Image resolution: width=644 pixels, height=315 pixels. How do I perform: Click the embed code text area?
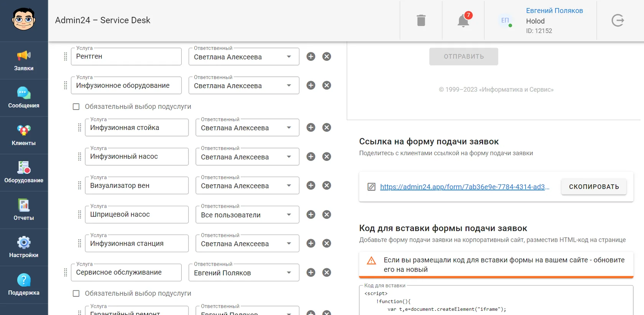(x=496, y=300)
